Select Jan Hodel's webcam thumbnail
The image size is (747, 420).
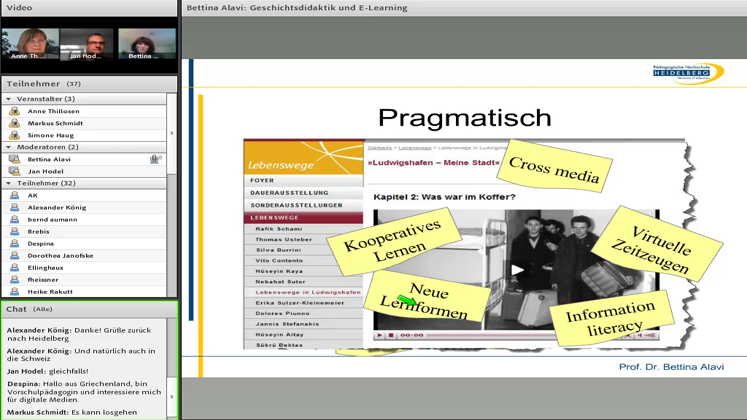[x=88, y=44]
